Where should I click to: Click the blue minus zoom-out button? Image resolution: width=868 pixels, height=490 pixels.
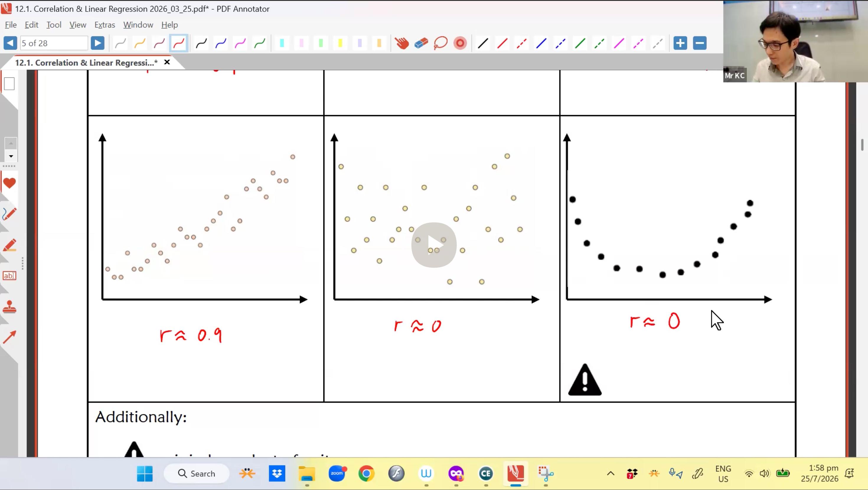[x=700, y=43]
